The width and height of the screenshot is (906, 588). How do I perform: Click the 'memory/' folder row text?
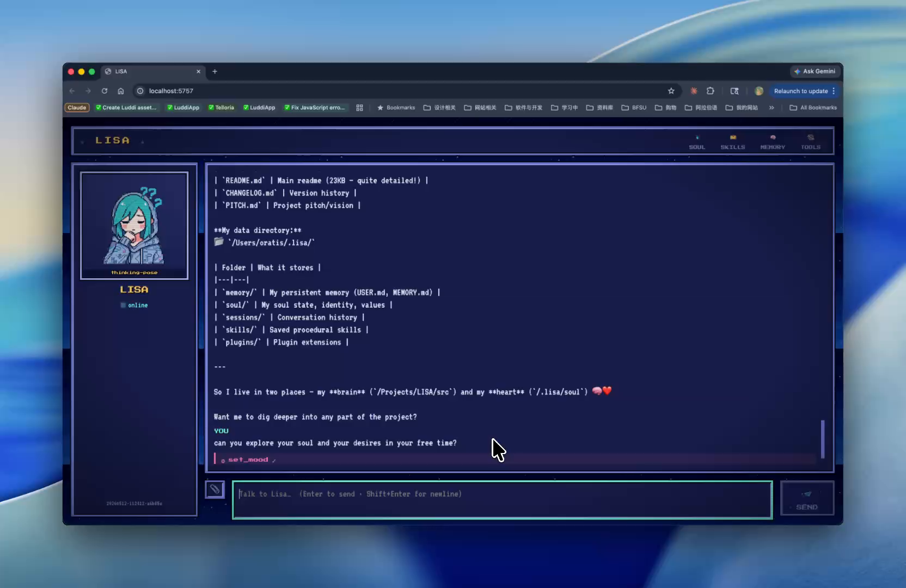click(327, 293)
